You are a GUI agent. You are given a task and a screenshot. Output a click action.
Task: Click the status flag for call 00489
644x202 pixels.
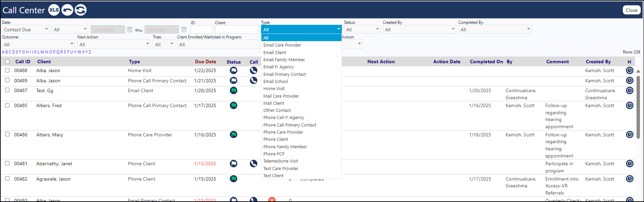tap(234, 81)
